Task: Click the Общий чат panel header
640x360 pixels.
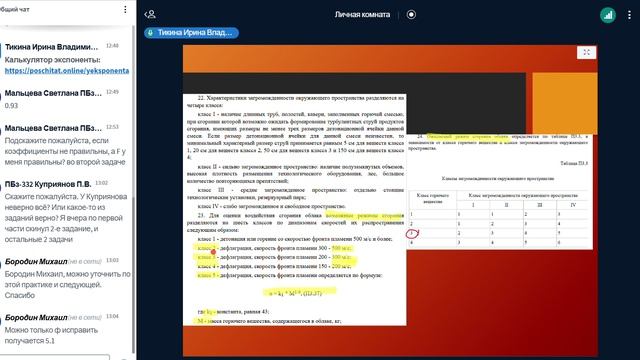Action: tap(15, 9)
